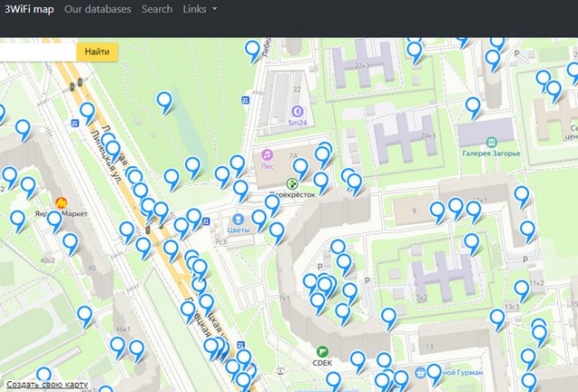
Task: Select the 46к1 building label
Action: (x=123, y=330)
